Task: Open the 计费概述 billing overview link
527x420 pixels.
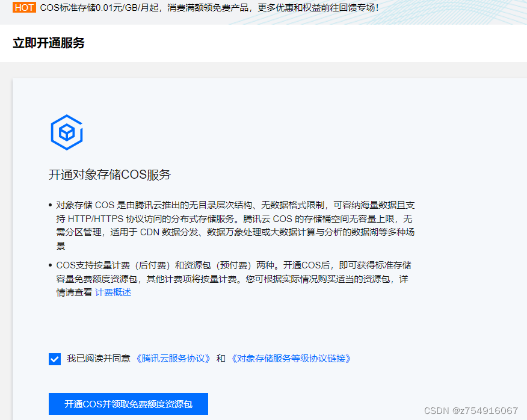Action: coord(113,292)
